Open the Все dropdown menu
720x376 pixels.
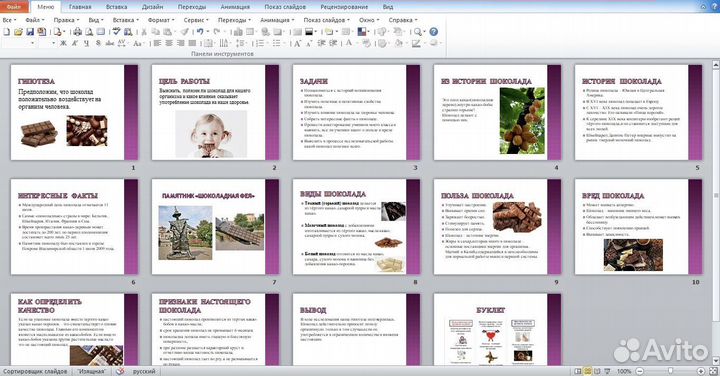[9, 20]
